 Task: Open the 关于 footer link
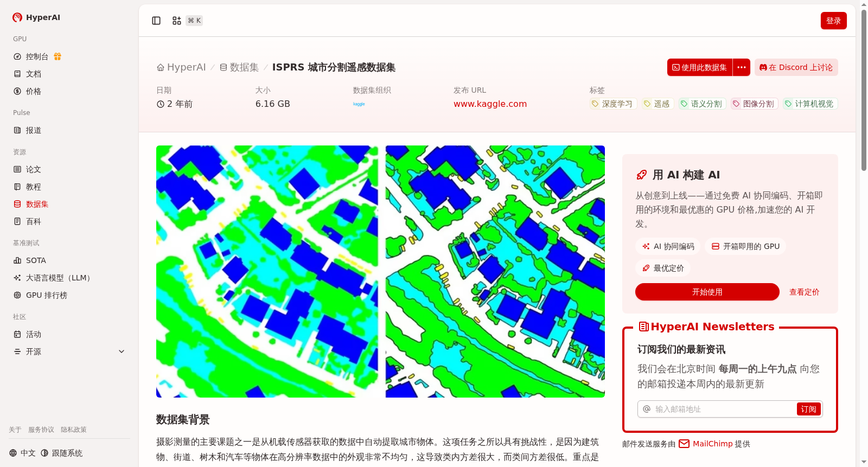tap(15, 430)
